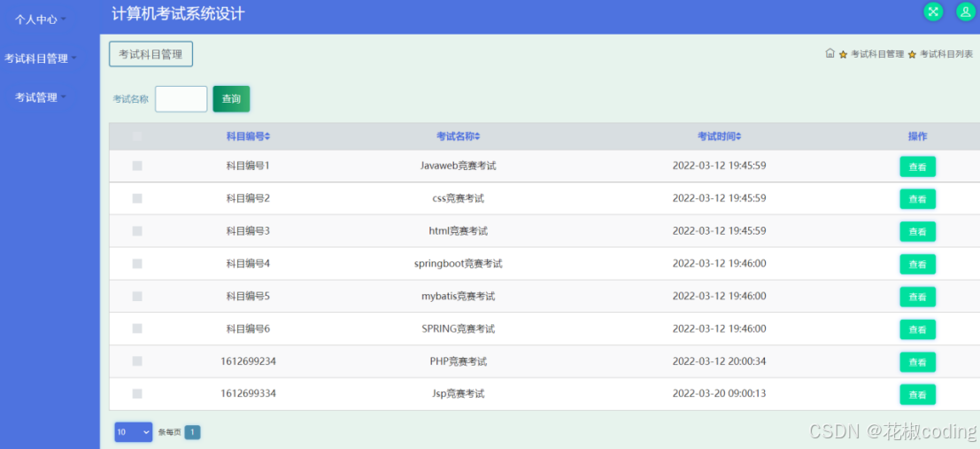View details of Javaweb竞赛考试
Image resolution: width=980 pixels, height=449 pixels.
coord(917,167)
